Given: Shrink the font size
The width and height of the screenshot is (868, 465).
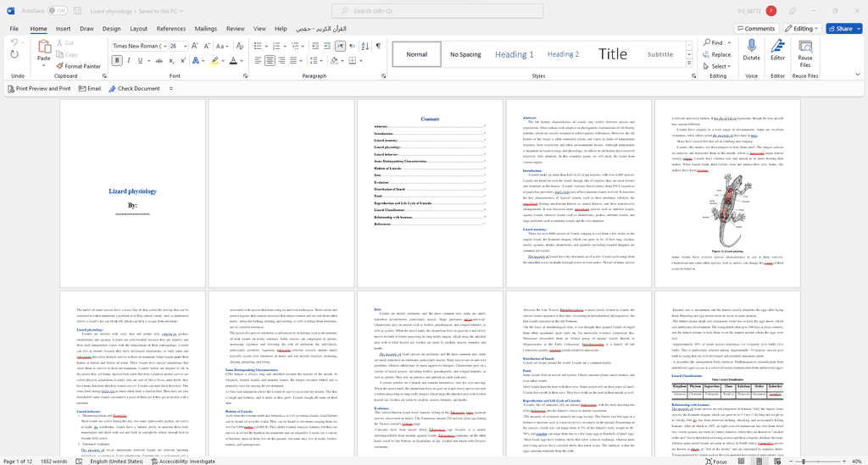Looking at the screenshot, I should [207, 46].
